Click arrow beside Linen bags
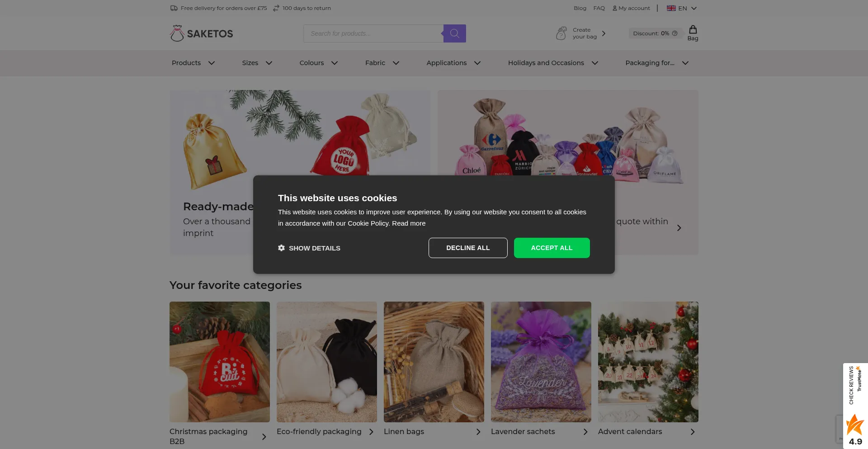868x449 pixels. 478,432
